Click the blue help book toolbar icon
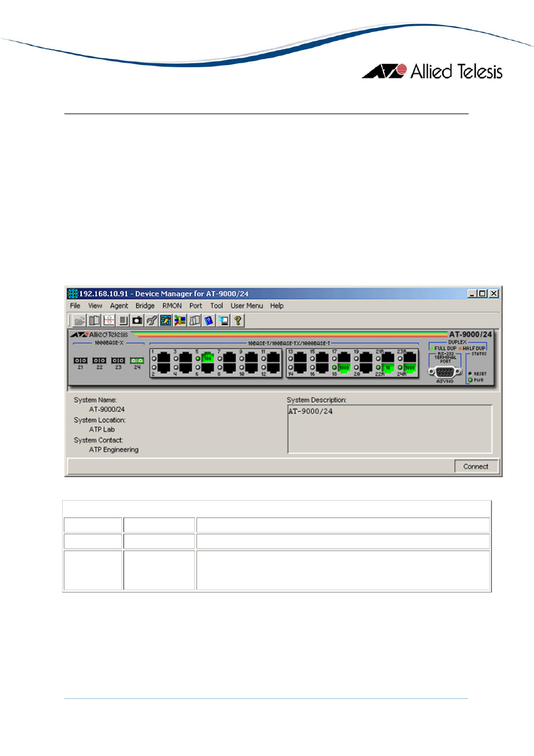 click(x=209, y=320)
